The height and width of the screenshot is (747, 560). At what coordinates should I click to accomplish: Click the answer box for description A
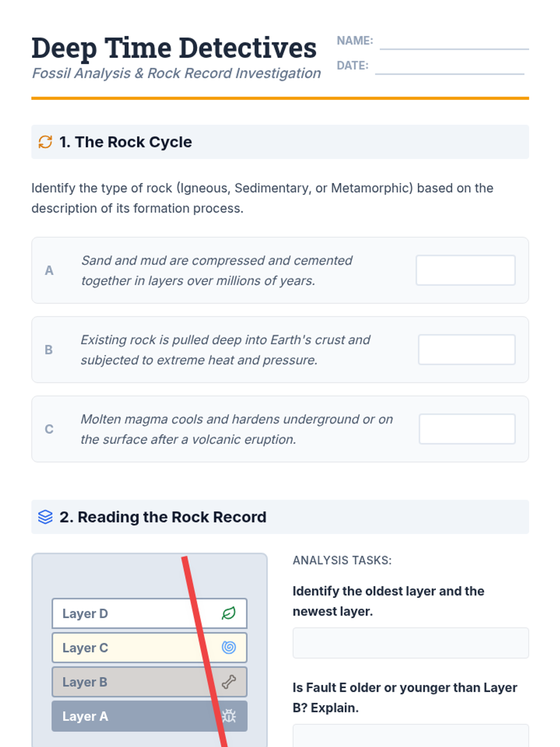465,270
